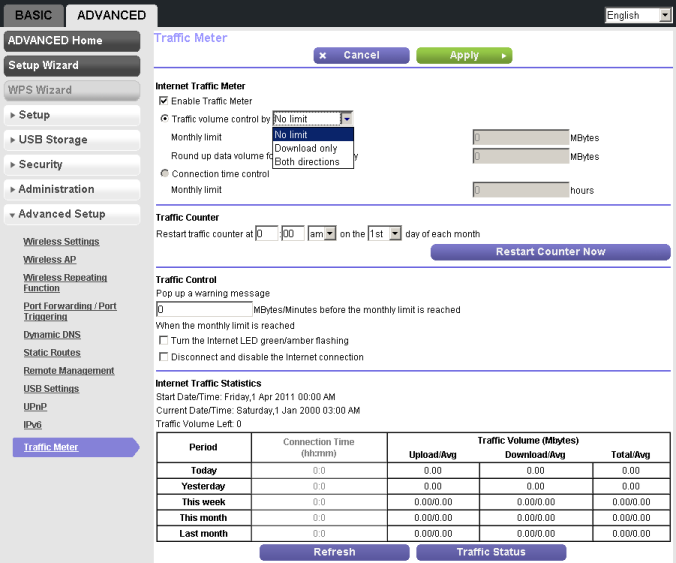Open Dynamic DNS link
The width and height of the screenshot is (676, 563).
coord(52,335)
